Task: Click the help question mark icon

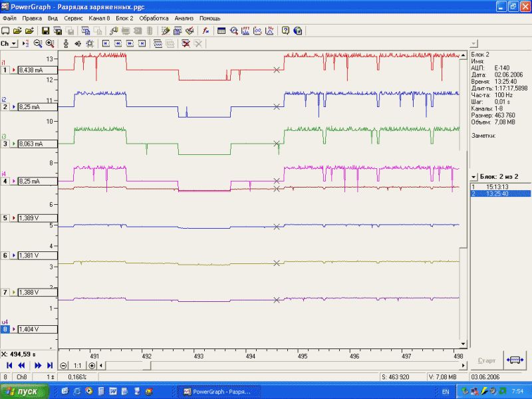Action: coord(285,31)
